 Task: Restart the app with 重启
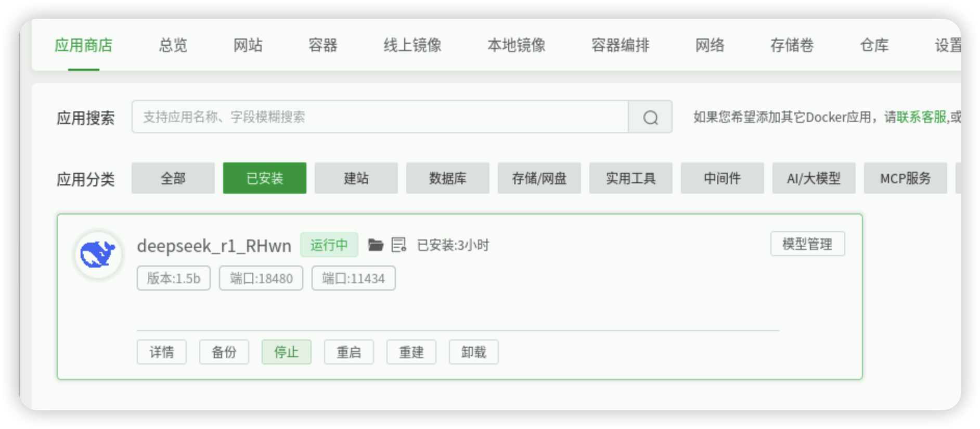coord(349,352)
